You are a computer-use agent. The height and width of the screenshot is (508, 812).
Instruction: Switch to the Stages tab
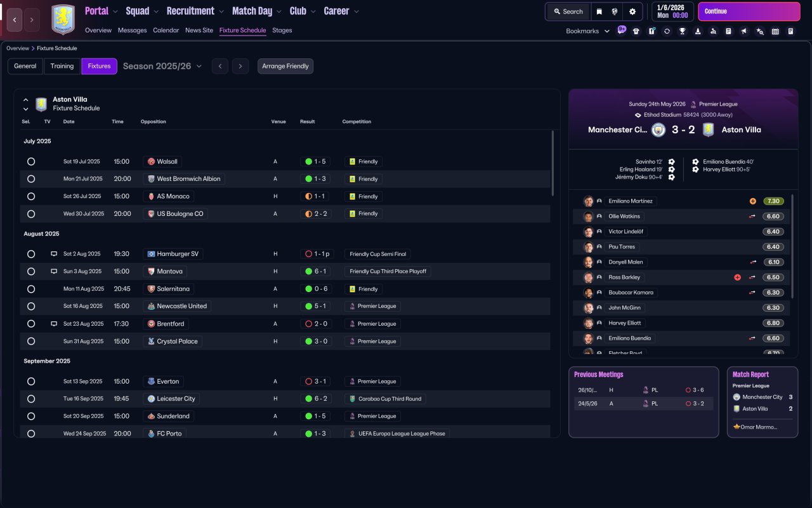pos(282,30)
